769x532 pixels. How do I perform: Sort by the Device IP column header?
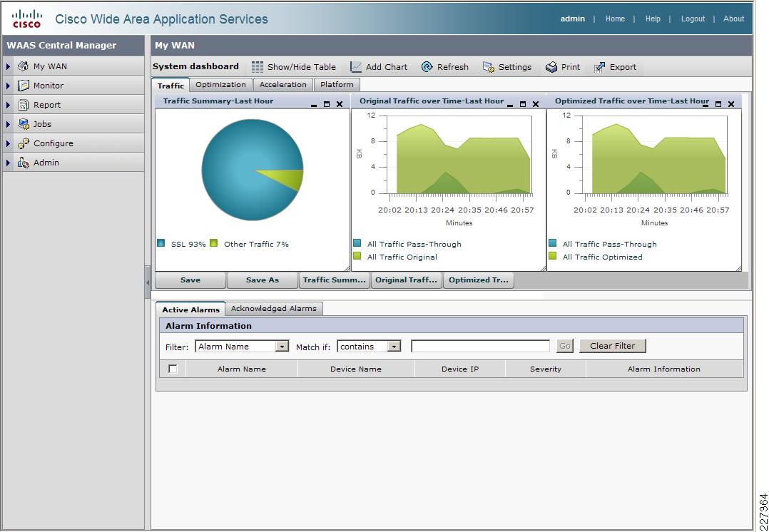pyautogui.click(x=460, y=369)
